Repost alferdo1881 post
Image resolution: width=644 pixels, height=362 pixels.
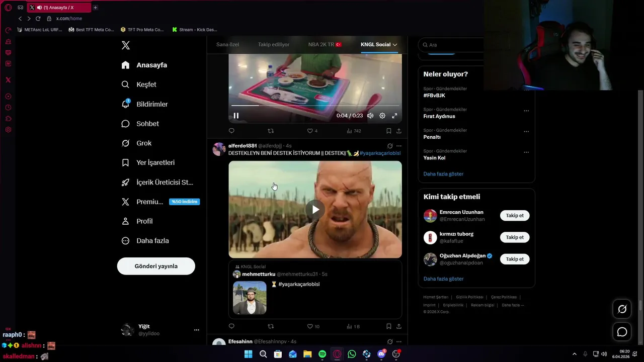pyautogui.click(x=271, y=326)
